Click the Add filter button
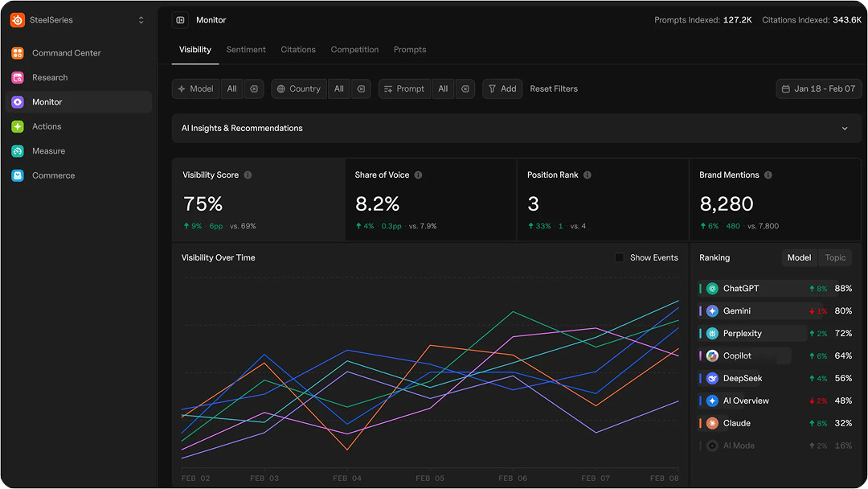The image size is (868, 489). [x=502, y=88]
